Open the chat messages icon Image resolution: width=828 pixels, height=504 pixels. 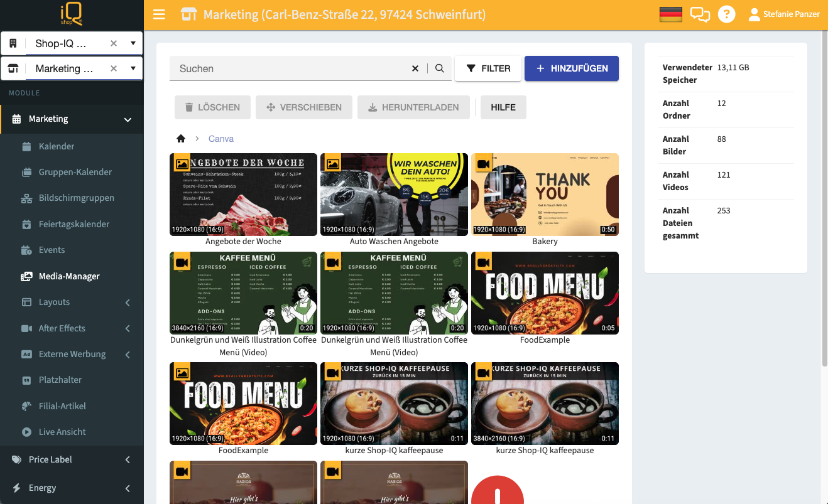tap(700, 14)
